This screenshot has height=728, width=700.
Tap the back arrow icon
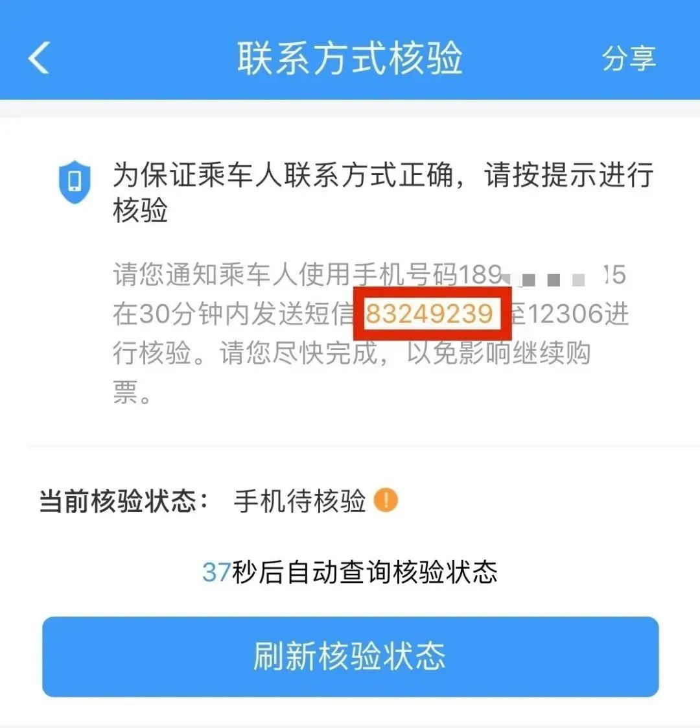click(x=38, y=58)
